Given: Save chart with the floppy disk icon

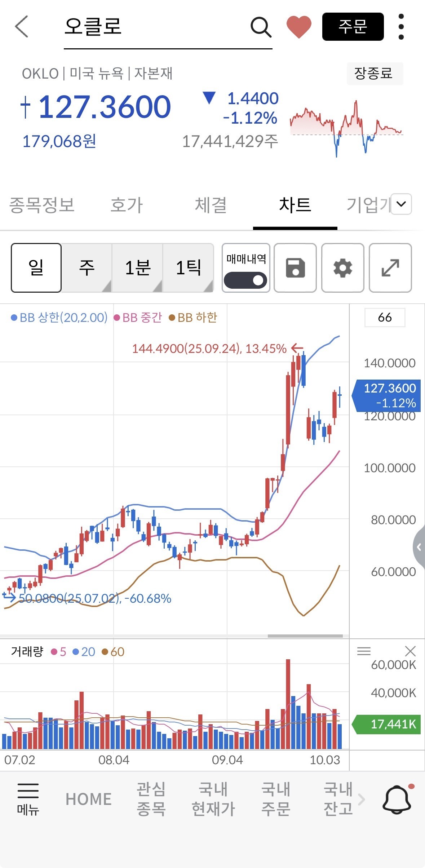Looking at the screenshot, I should coord(295,268).
